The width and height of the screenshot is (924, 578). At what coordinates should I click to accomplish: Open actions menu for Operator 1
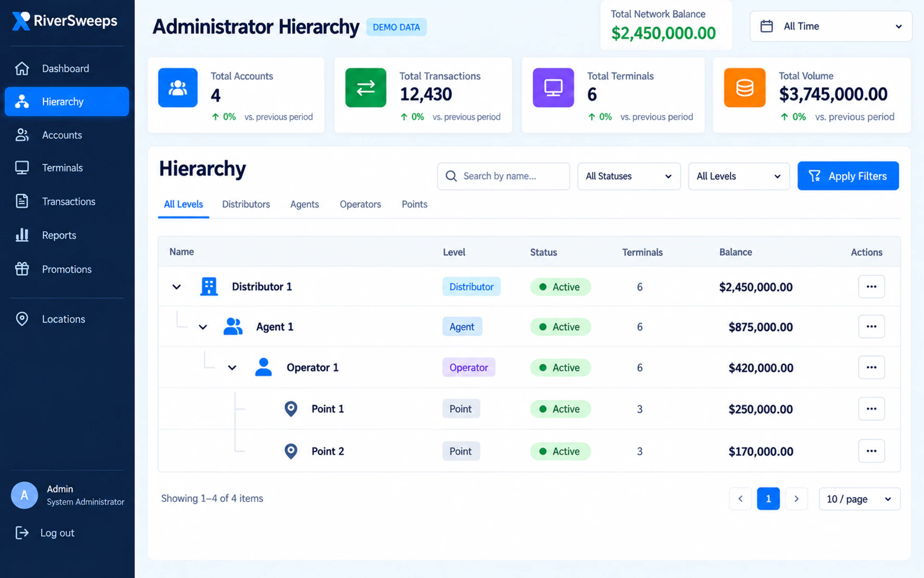pos(872,368)
